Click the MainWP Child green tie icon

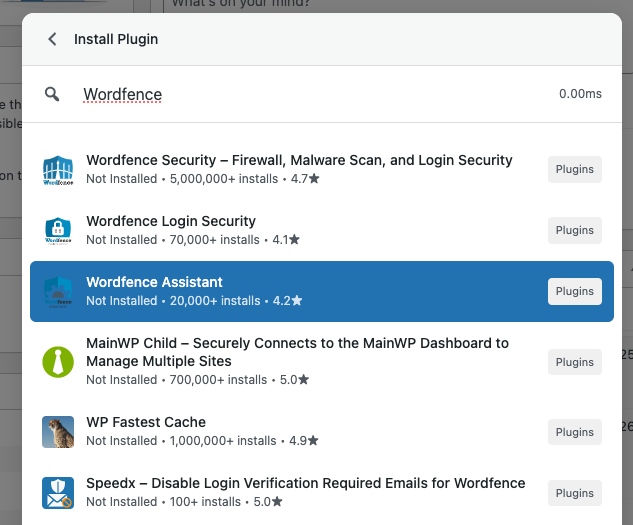pos(58,361)
